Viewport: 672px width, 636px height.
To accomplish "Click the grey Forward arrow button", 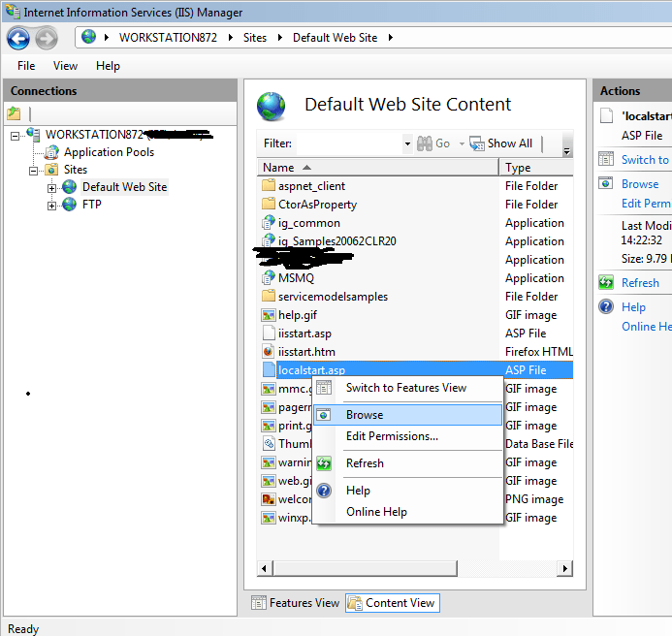I will [47, 39].
